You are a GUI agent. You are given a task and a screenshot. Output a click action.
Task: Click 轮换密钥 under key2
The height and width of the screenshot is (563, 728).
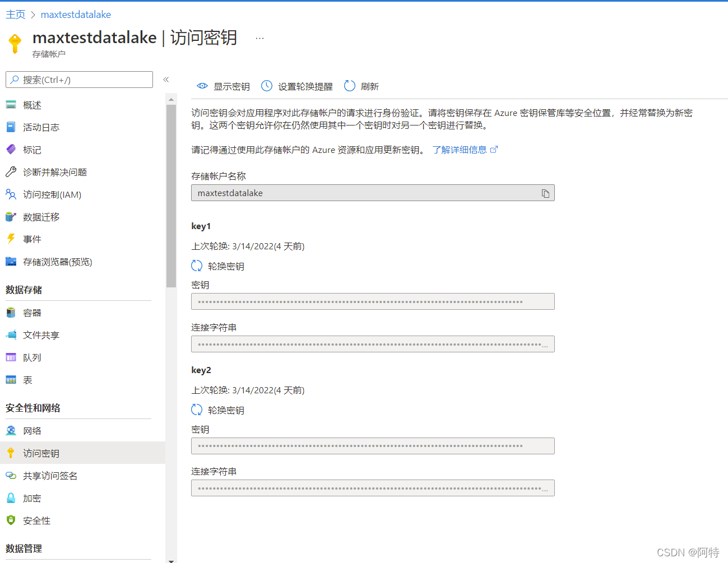click(x=226, y=410)
